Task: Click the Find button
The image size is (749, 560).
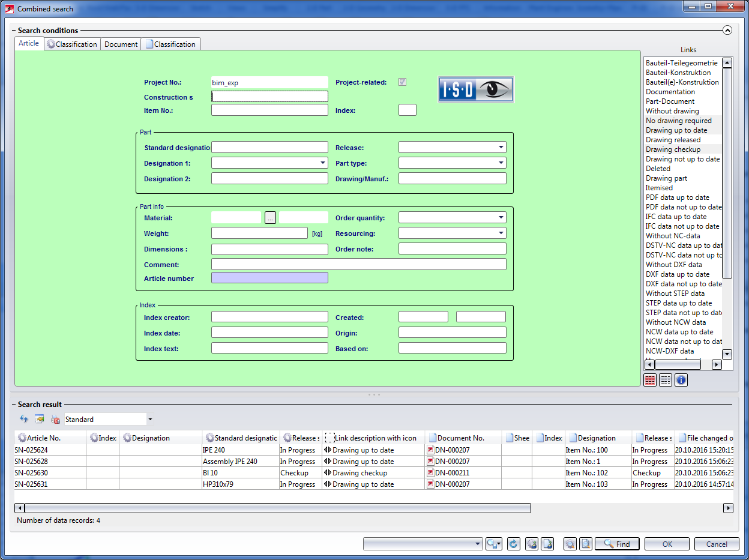Action: 617,544
